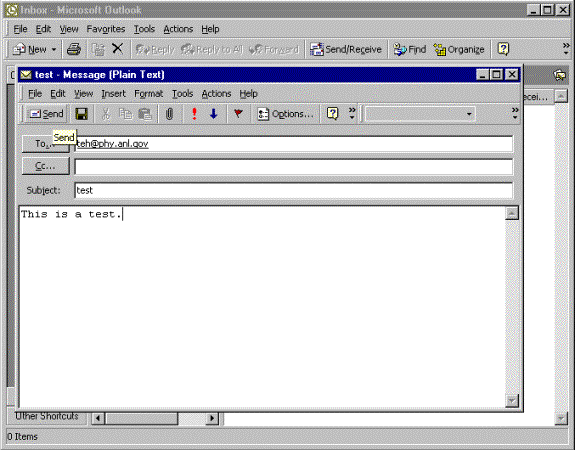
Task: Open Outlook main Help menu
Action: (210, 29)
